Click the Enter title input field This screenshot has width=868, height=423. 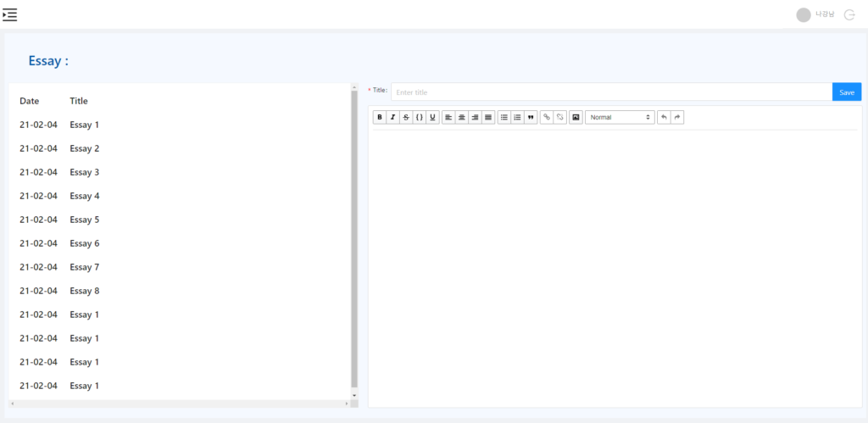coord(611,92)
